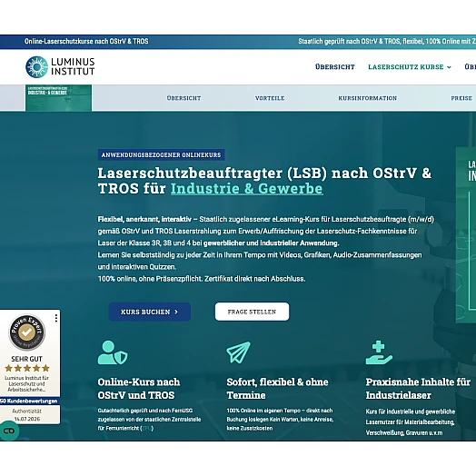This screenshot has height=476, width=476.
Task: Click the Luminus Institut wordmark text
Action: 73,67
